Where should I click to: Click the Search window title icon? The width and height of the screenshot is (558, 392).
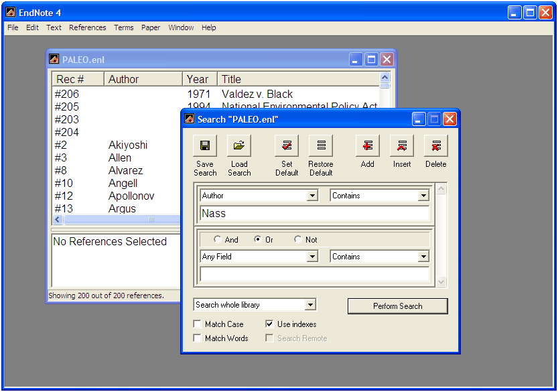[190, 119]
